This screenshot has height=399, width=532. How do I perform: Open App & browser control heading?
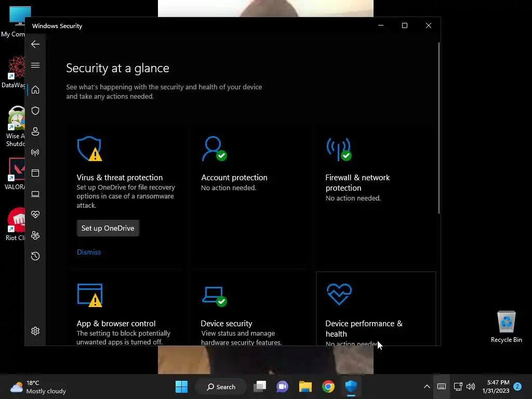point(116,323)
